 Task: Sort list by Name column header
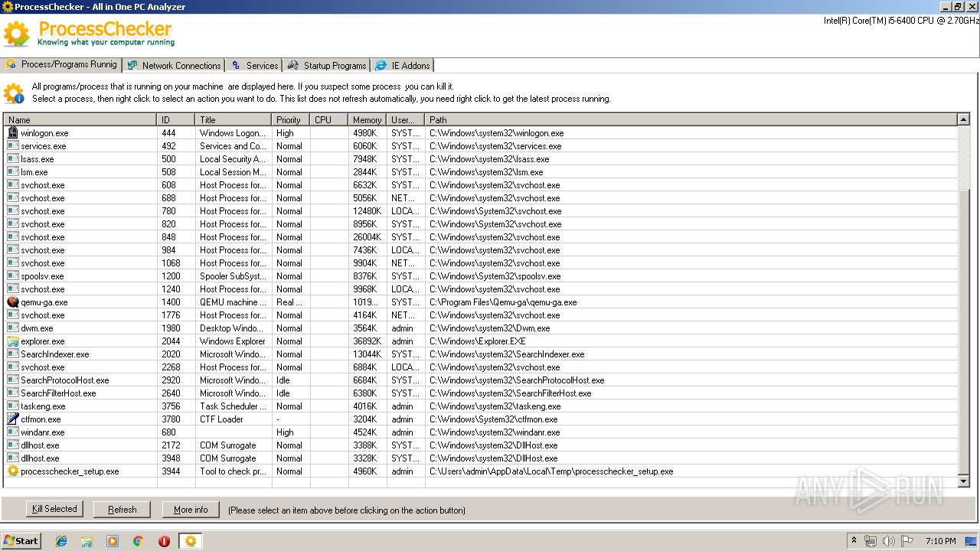(x=80, y=119)
